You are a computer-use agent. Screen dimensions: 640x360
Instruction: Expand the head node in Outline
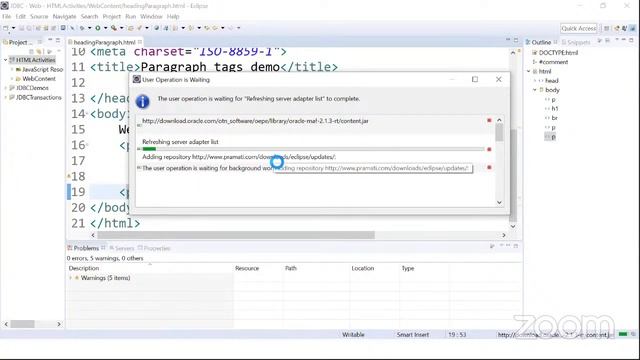pos(534,80)
